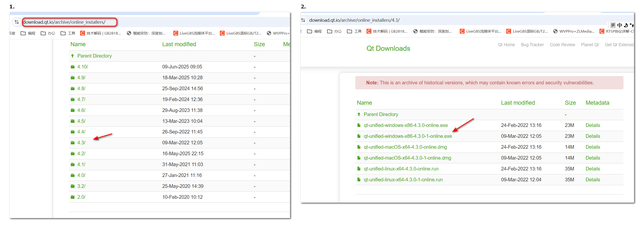Open 工具 bookmark folder in right window

[x=354, y=31]
